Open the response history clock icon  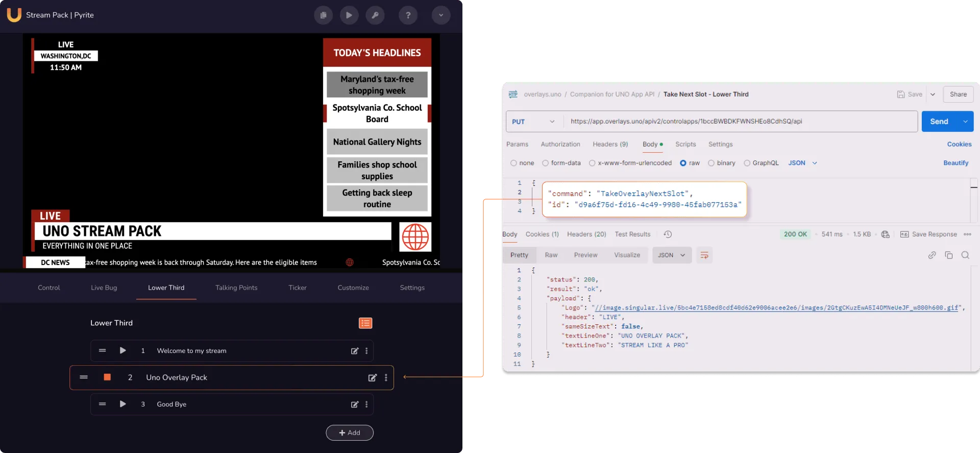[668, 234]
